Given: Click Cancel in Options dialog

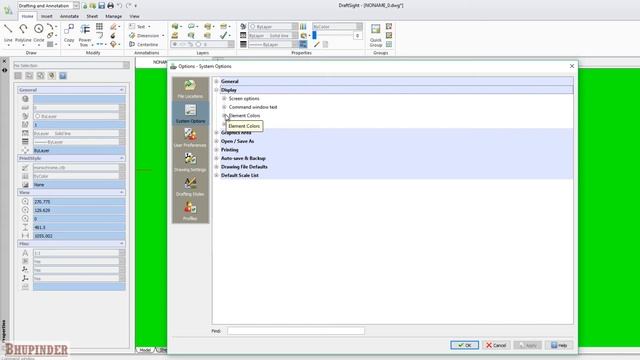Looking at the screenshot, I should point(496,345).
